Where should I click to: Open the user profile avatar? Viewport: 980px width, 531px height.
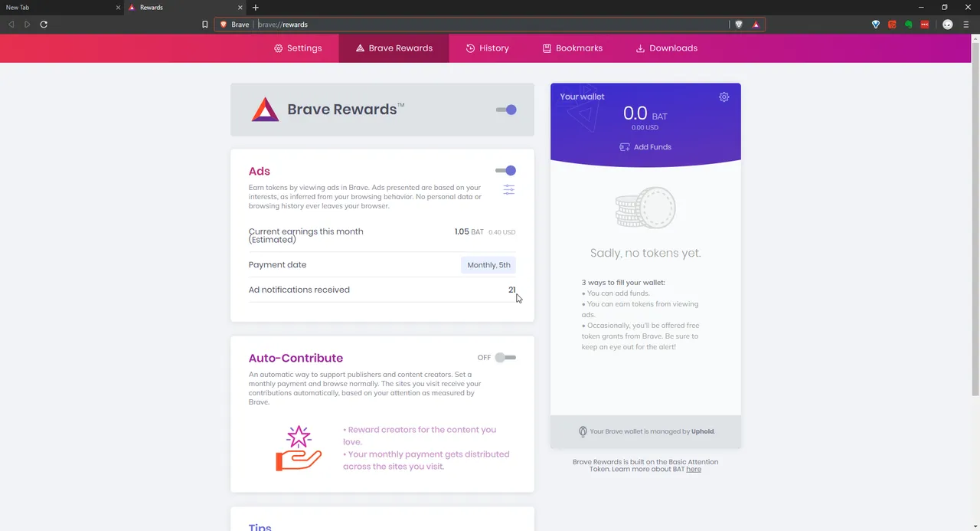pyautogui.click(x=948, y=25)
